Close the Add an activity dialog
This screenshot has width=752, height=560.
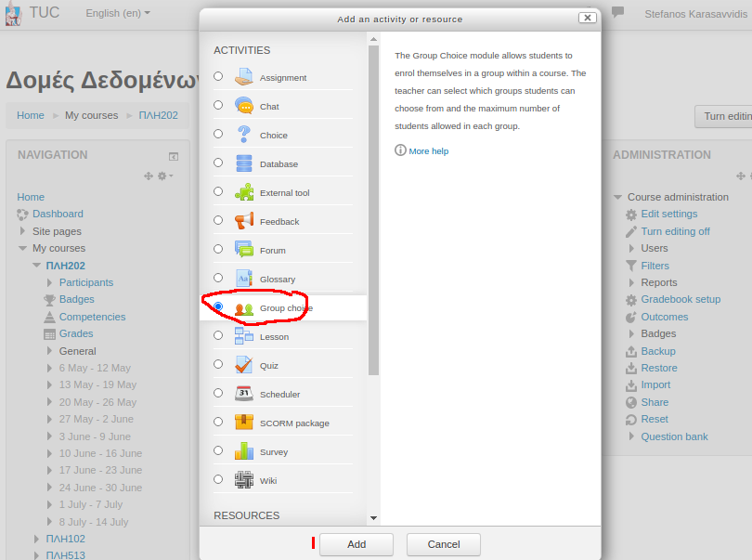point(587,18)
